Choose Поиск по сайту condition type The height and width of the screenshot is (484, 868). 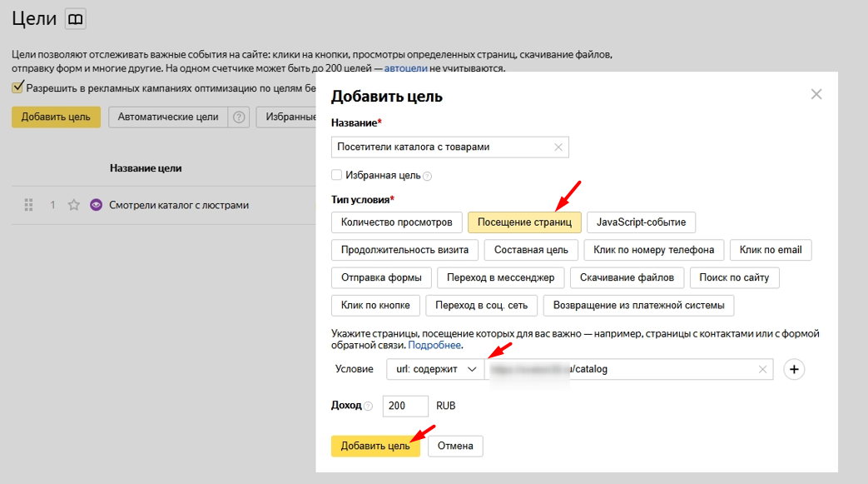(734, 277)
